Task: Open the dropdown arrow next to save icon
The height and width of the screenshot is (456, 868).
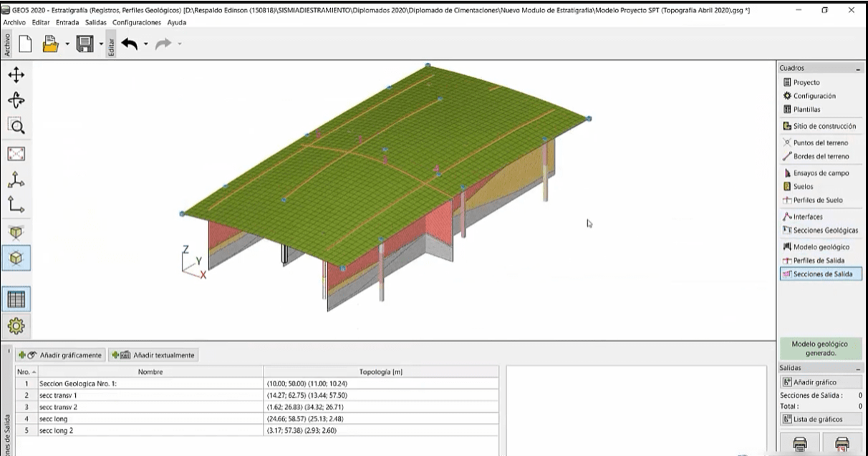Action: click(101, 44)
